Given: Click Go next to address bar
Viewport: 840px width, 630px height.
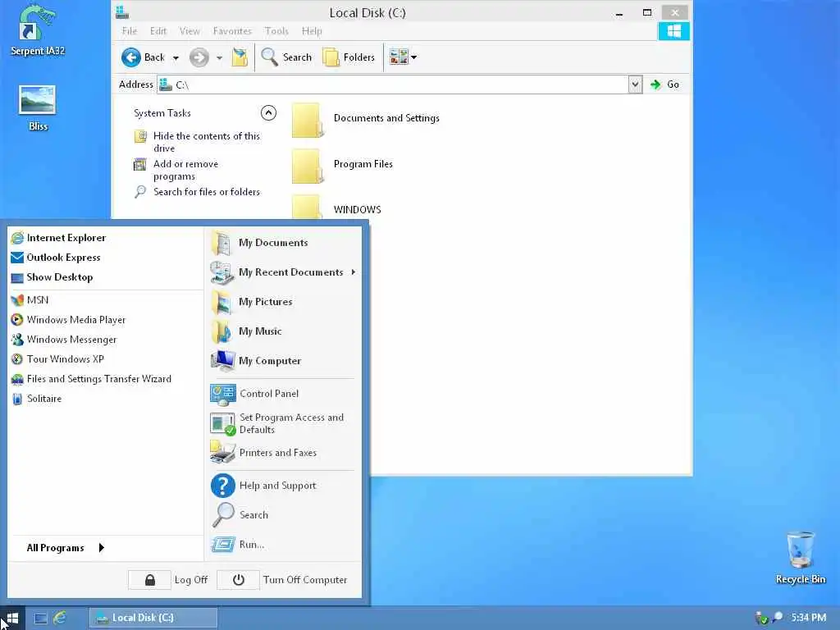Looking at the screenshot, I should pyautogui.click(x=664, y=84).
